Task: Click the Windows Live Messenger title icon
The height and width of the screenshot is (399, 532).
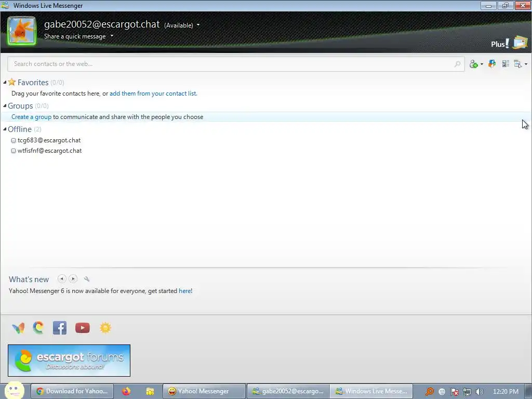Action: click(x=5, y=5)
